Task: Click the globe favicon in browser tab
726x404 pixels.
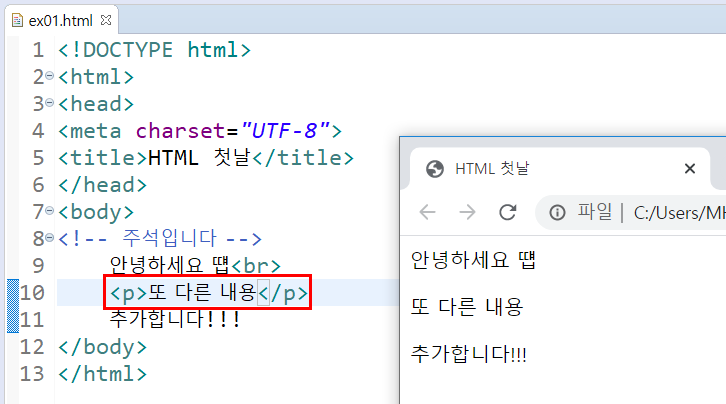Action: coord(435,169)
